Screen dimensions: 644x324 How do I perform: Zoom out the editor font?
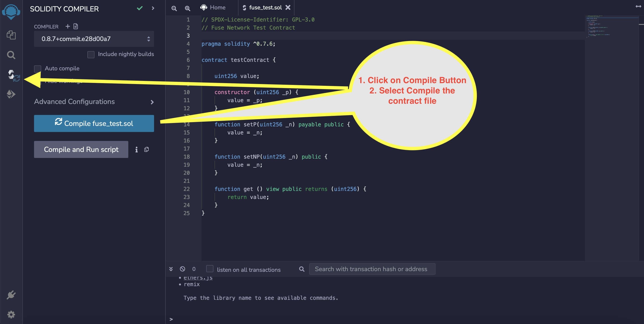point(174,8)
